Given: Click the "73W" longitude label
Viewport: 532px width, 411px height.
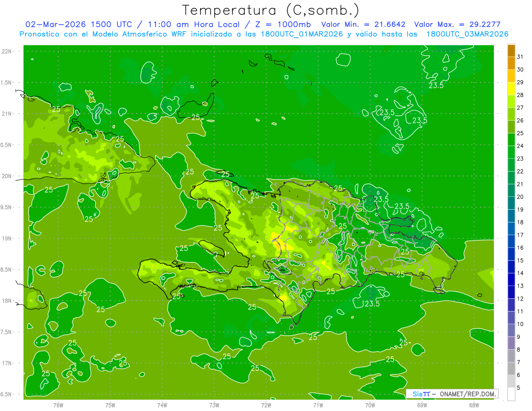Looking at the screenshot, I should pyautogui.click(x=214, y=405).
